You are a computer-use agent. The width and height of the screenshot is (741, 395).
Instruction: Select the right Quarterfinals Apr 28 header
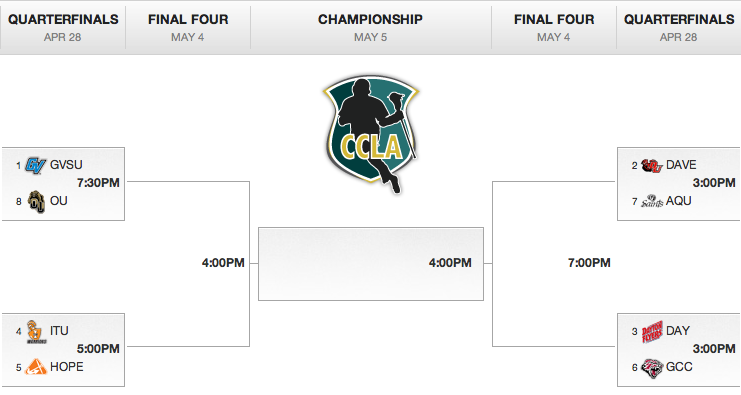click(x=679, y=27)
